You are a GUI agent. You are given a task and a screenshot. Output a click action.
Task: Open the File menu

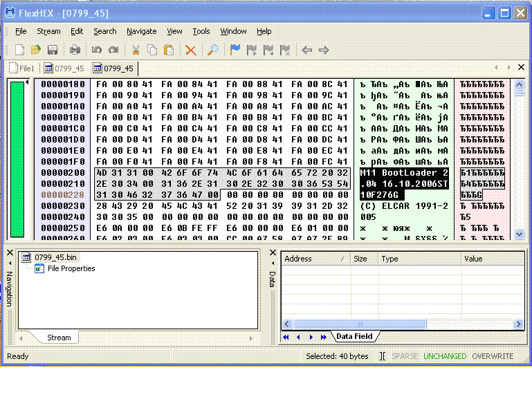click(21, 31)
